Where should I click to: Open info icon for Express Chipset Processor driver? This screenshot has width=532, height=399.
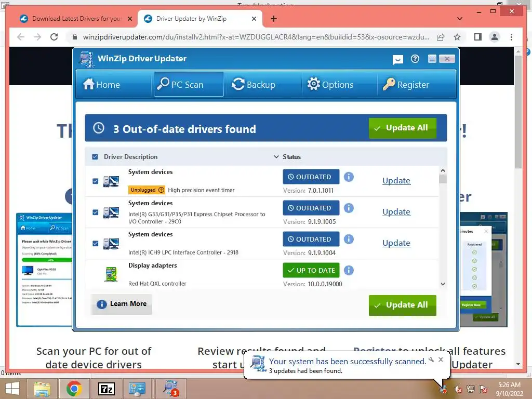click(x=349, y=208)
